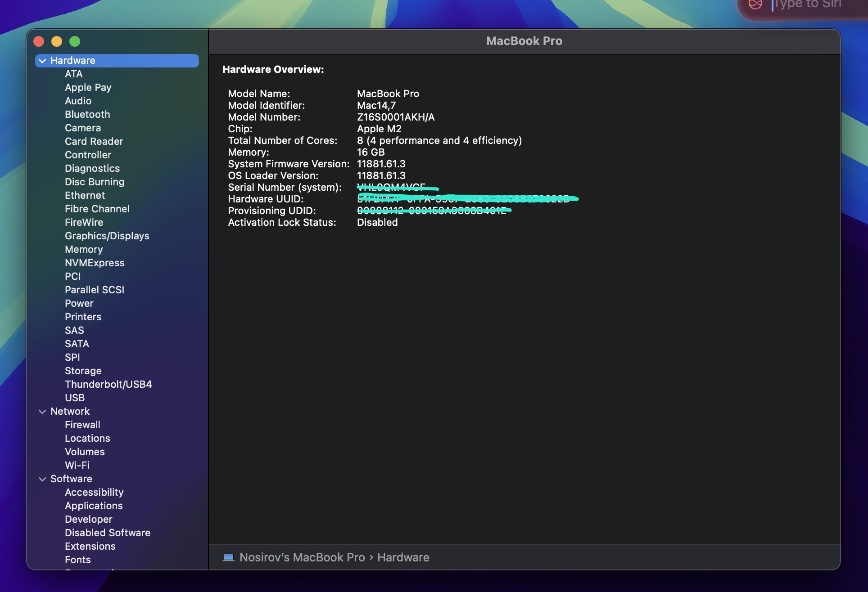The height and width of the screenshot is (592, 868).
Task: Select Locations under Network
Action: pyautogui.click(x=87, y=439)
